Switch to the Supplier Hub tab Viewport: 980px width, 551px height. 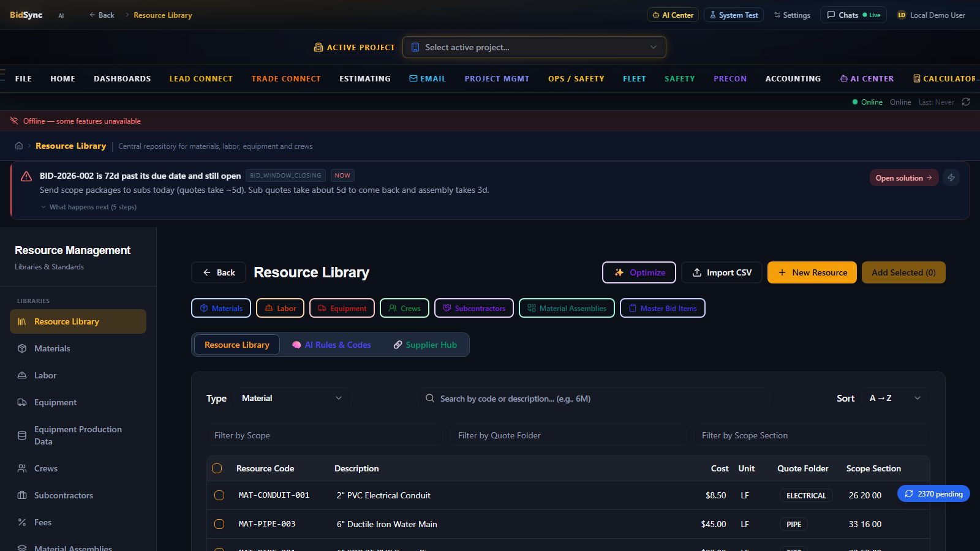coord(425,345)
